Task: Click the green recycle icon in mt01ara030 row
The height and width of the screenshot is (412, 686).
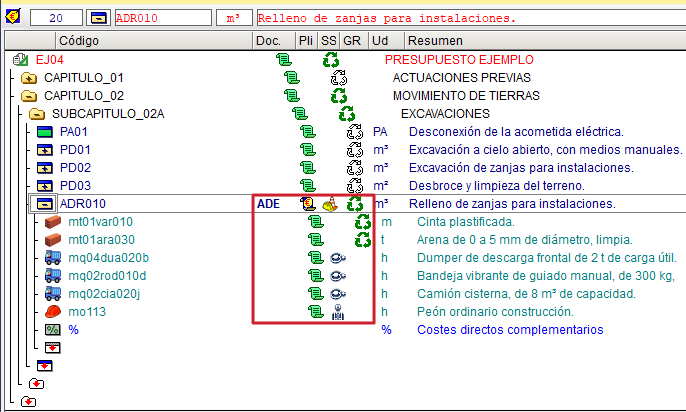Action: pyautogui.click(x=363, y=240)
